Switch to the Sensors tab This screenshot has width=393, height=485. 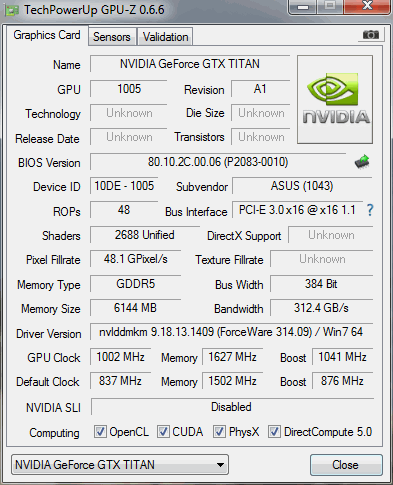pyautogui.click(x=112, y=37)
